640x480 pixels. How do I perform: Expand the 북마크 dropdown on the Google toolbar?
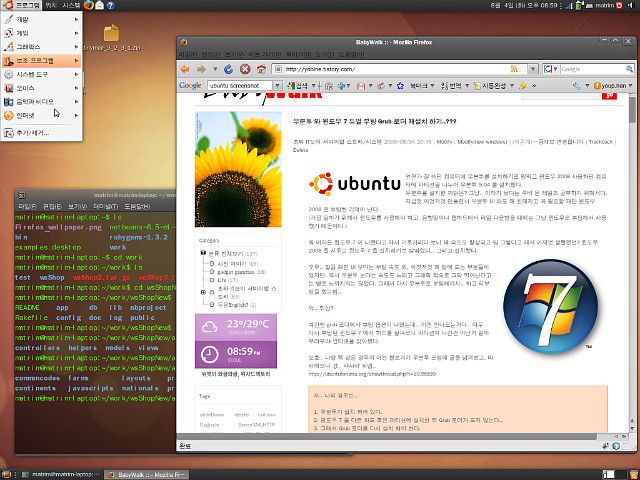[432, 86]
